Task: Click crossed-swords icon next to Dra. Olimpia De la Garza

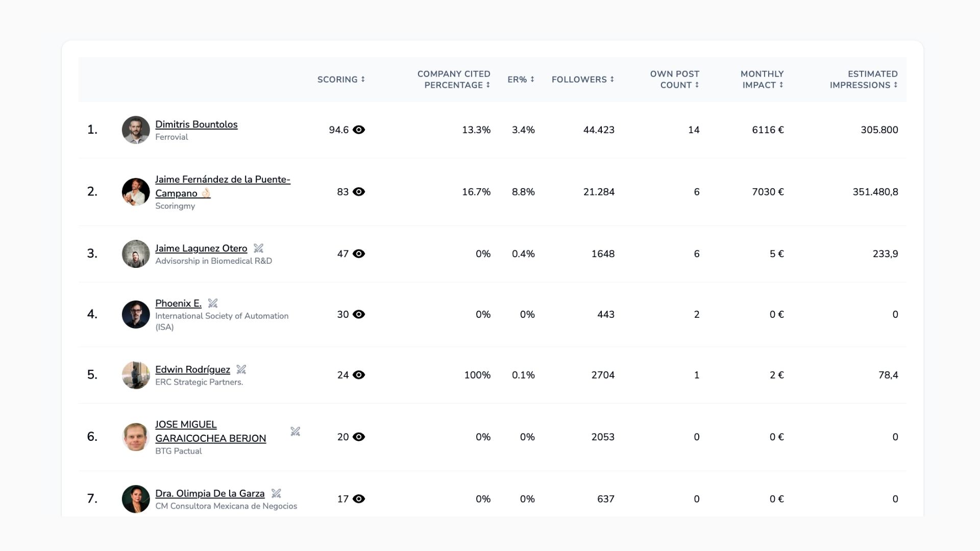Action: (276, 493)
